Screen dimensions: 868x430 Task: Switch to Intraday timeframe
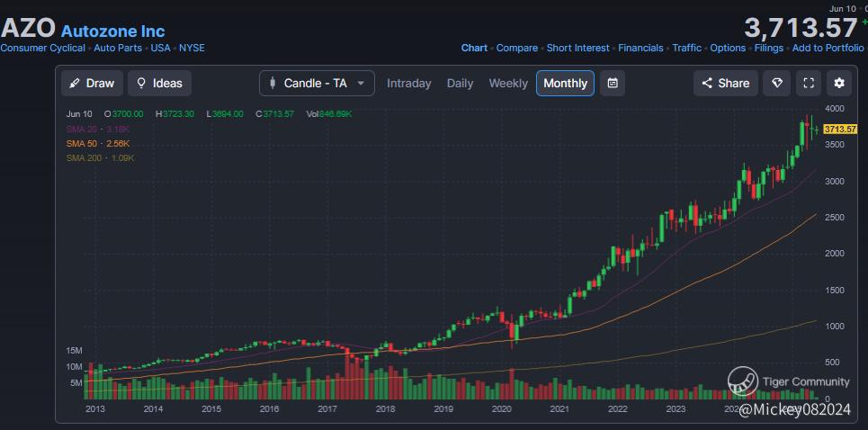click(408, 83)
